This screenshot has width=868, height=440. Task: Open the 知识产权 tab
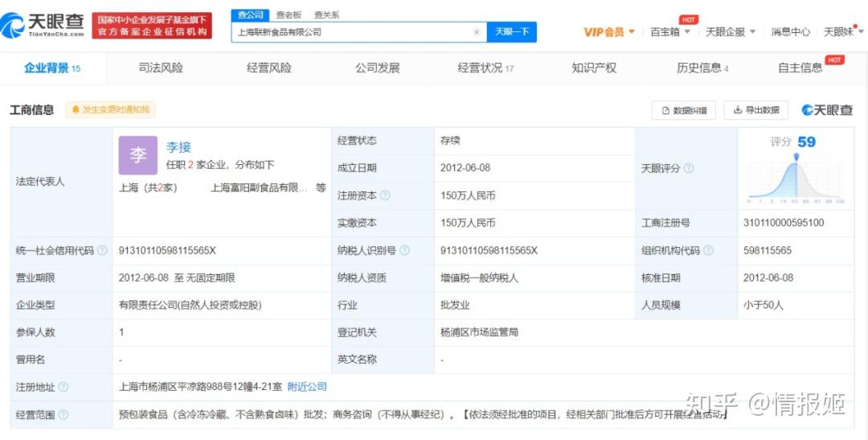click(594, 68)
